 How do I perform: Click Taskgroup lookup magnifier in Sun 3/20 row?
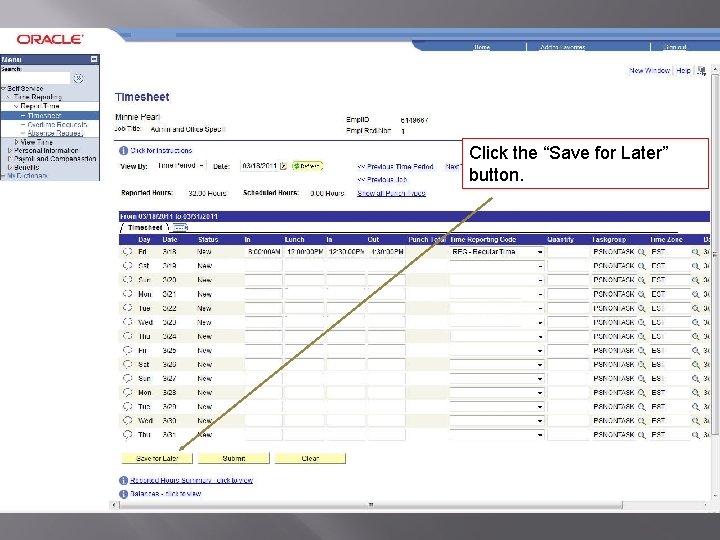click(x=641, y=280)
